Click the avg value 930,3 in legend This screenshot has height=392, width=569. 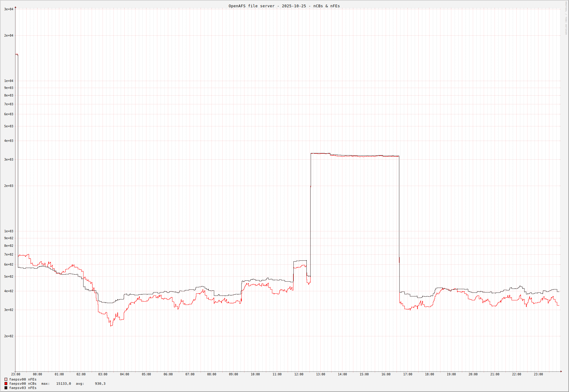pos(100,384)
